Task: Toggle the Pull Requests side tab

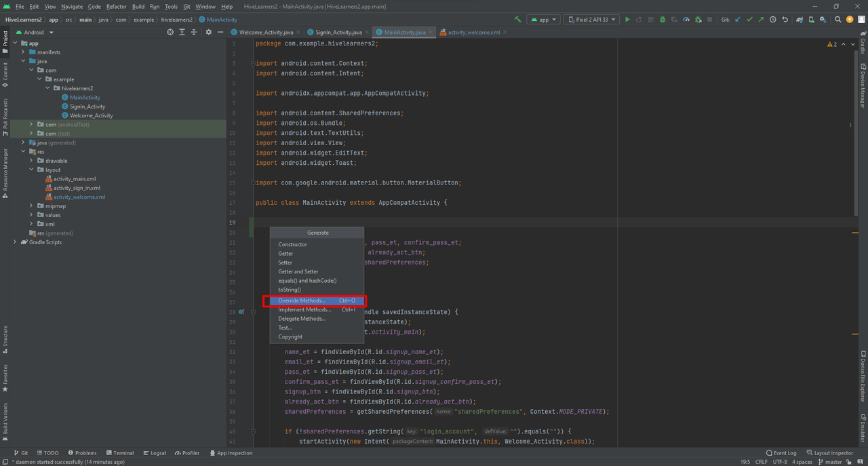Action: 5,117
